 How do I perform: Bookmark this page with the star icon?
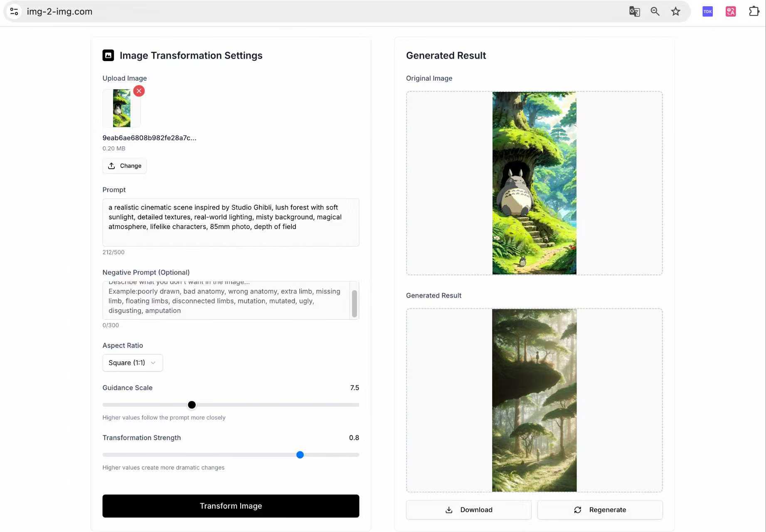[x=676, y=11]
